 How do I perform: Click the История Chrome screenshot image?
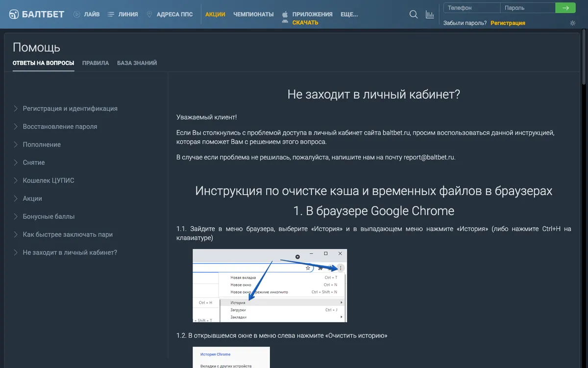(231, 357)
